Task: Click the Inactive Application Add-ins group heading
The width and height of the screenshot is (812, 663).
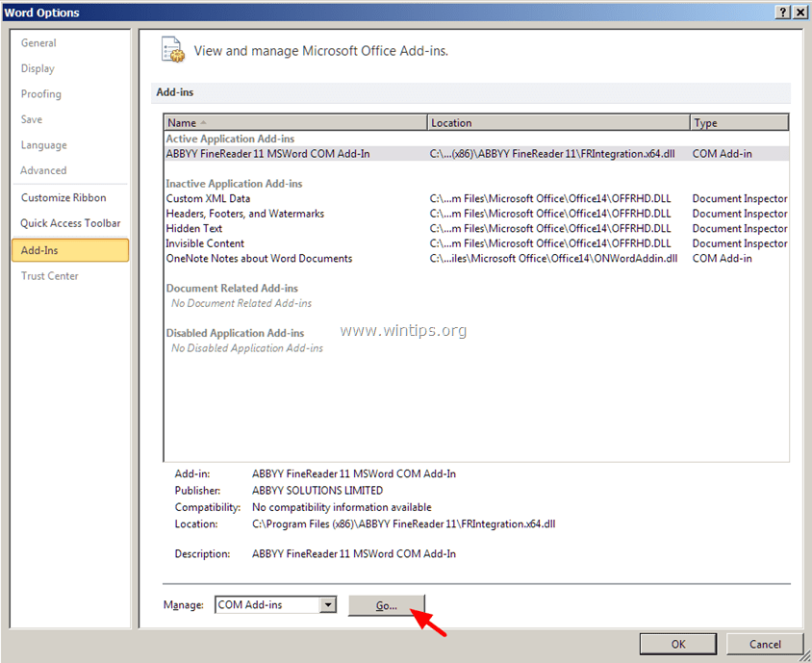Action: pos(234,184)
